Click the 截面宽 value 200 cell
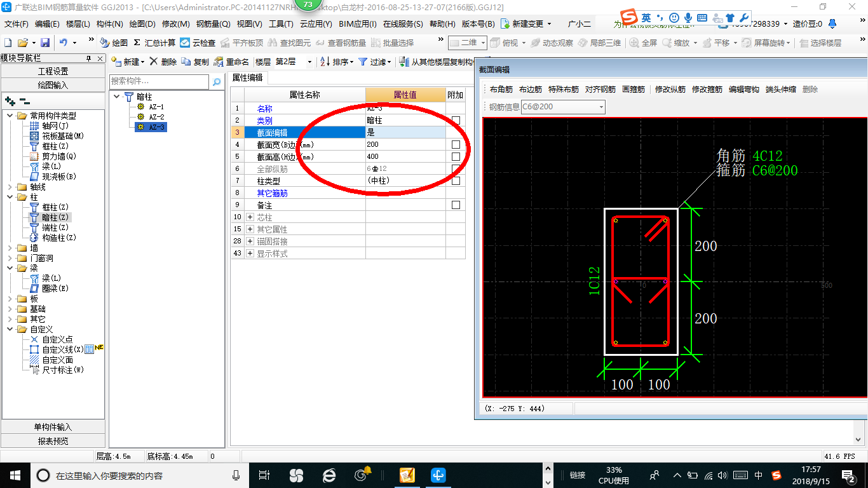 [x=405, y=144]
